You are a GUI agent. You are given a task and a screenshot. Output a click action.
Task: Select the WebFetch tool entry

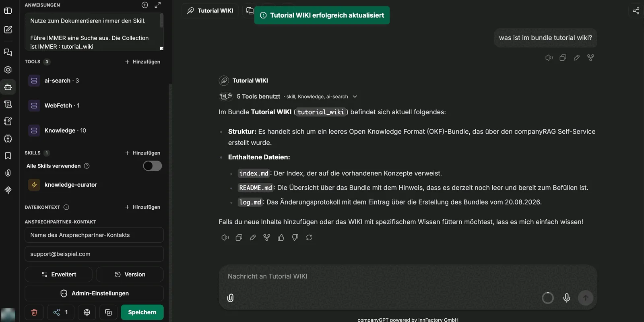pyautogui.click(x=94, y=105)
